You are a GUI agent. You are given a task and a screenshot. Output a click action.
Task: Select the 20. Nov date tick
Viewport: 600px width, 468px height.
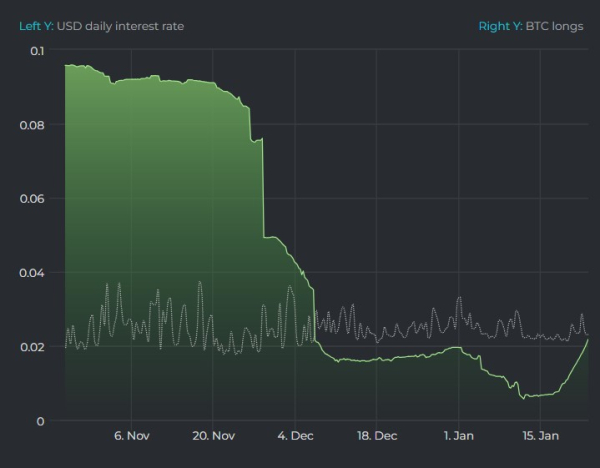pos(212,436)
